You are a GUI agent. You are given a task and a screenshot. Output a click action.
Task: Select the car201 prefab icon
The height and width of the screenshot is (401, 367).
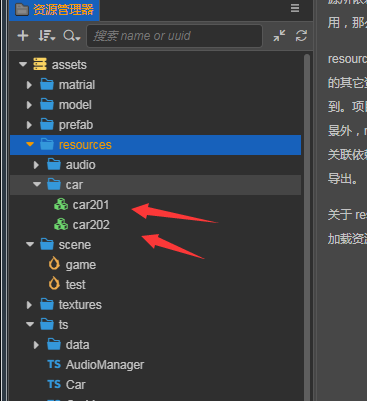(61, 205)
